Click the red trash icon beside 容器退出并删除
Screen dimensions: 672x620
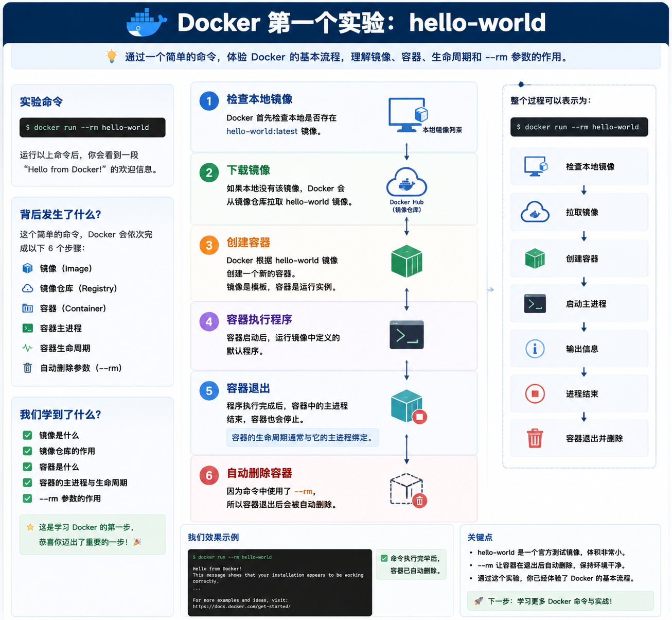point(535,438)
